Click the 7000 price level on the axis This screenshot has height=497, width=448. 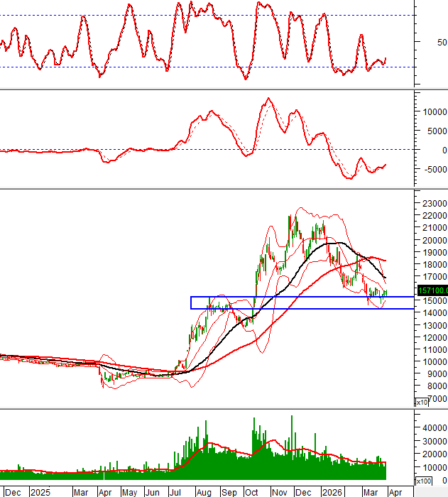[x=430, y=398]
